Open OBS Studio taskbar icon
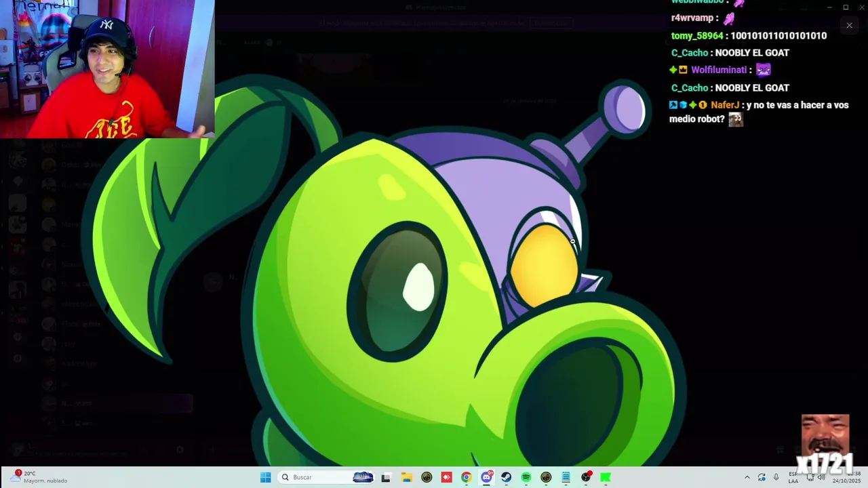868x488 pixels. (x=587, y=477)
